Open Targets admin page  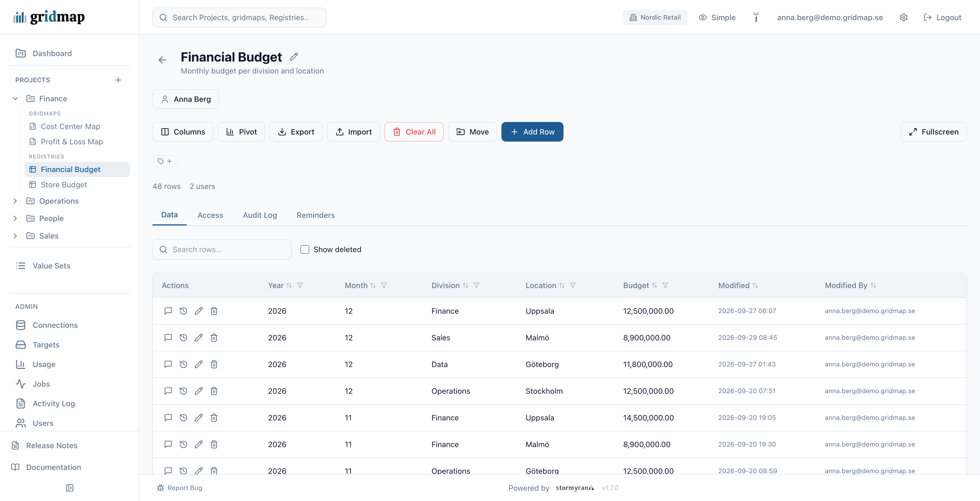tap(46, 345)
